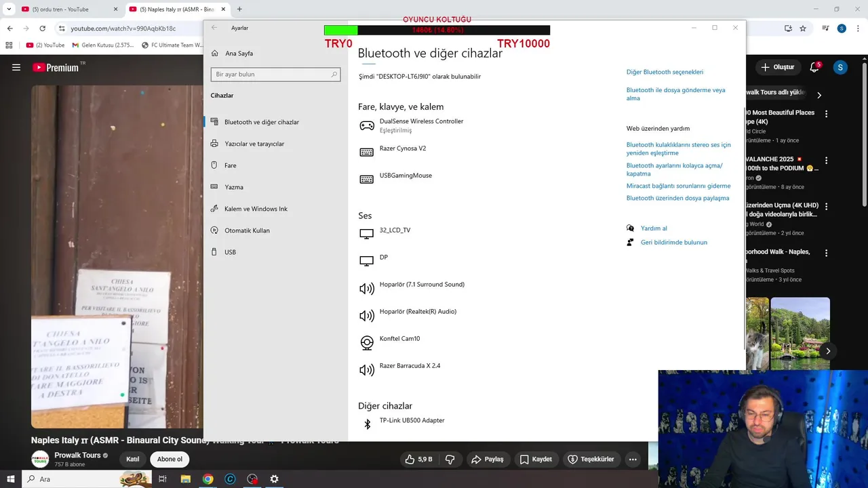The height and width of the screenshot is (488, 868).
Task: Click the Kaydet save button
Action: (536, 459)
